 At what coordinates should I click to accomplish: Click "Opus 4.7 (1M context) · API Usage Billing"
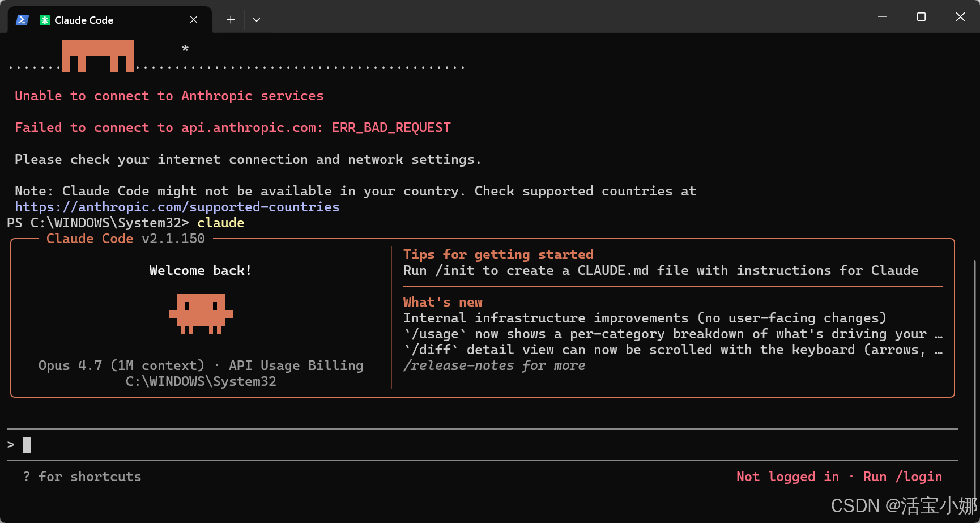[201, 365]
